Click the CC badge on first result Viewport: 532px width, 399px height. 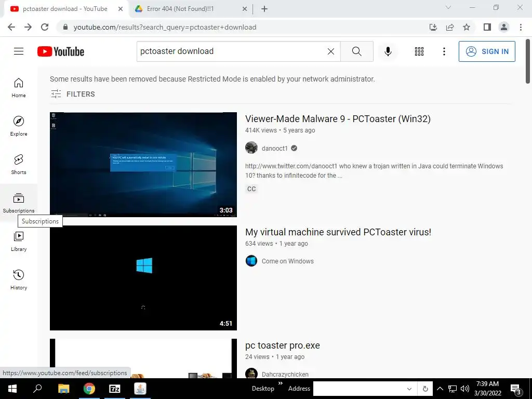point(251,189)
